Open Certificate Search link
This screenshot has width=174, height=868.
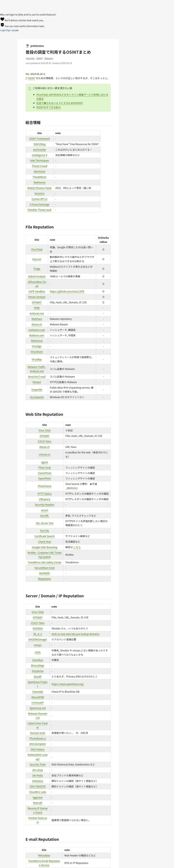(x=45, y=536)
